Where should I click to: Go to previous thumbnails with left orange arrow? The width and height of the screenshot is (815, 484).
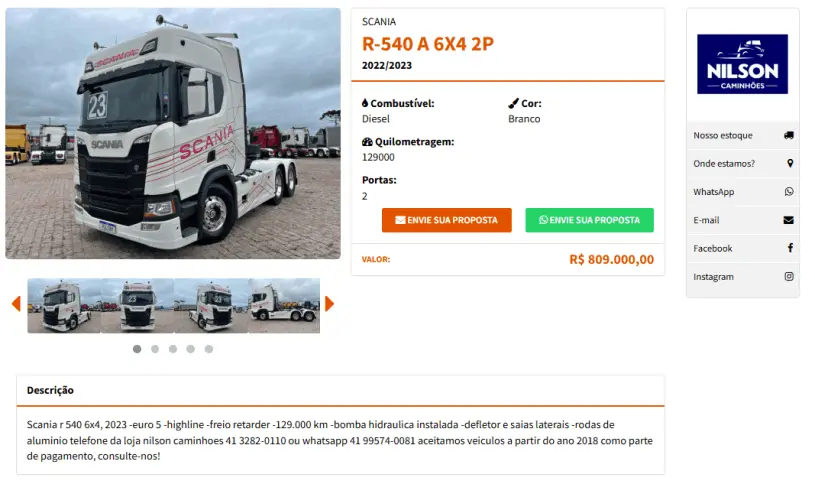(16, 304)
